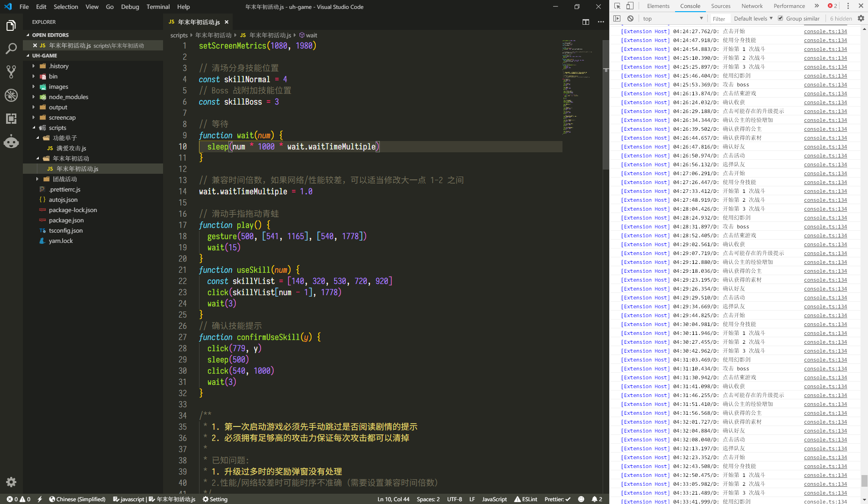Click Chinese (Simplified) status bar item
The image size is (868, 504).
[x=77, y=499]
